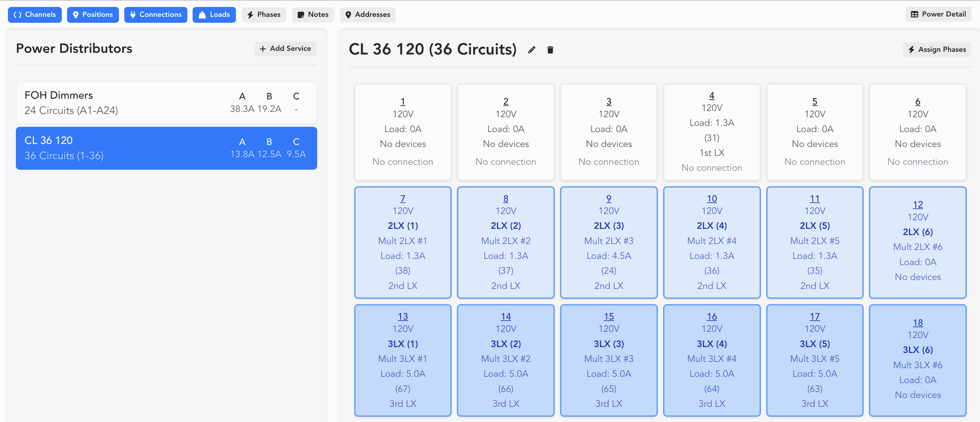The width and height of the screenshot is (980, 422).
Task: Enable the Phases display filter
Action: point(264,15)
